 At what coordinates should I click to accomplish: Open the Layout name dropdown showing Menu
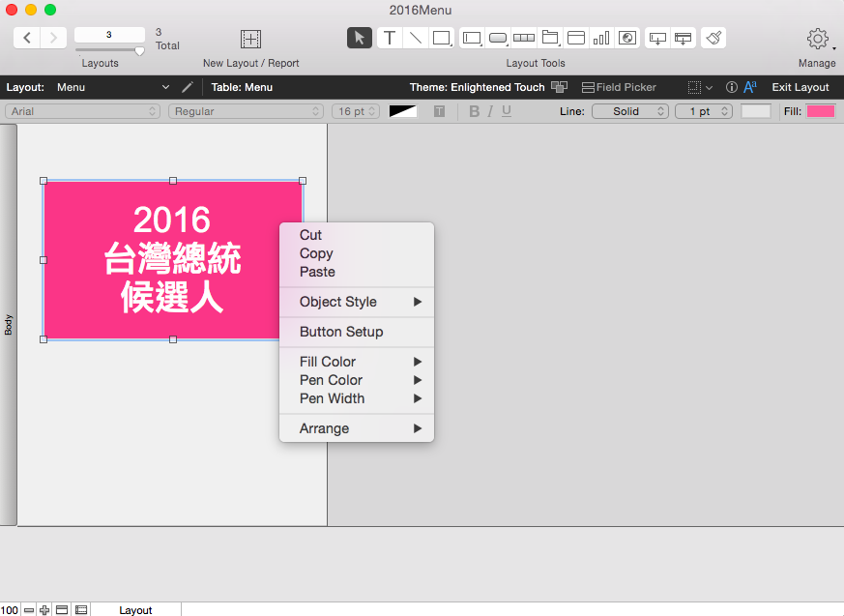[x=113, y=87]
